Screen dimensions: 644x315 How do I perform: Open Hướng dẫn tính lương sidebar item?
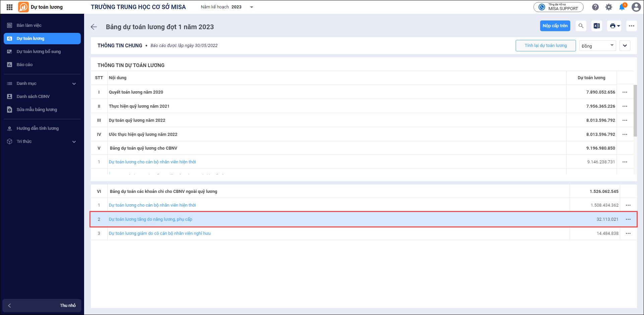click(x=42, y=128)
